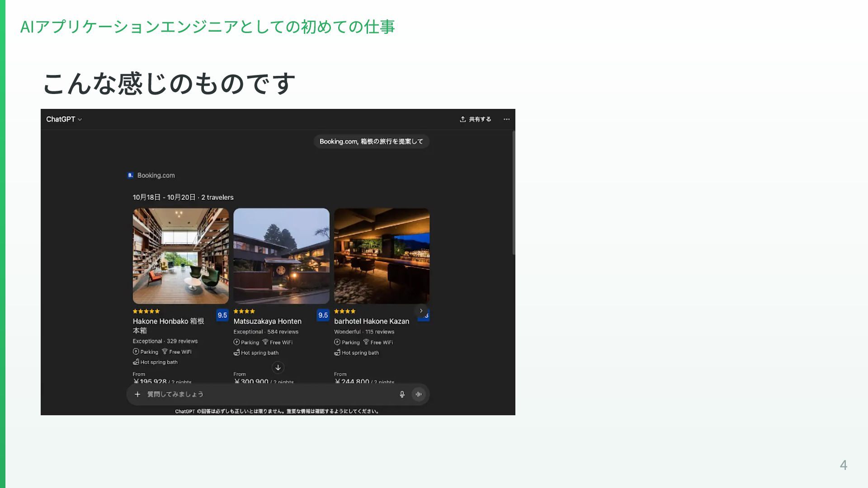Click the barhotel Hakone Kazan title
This screenshot has height=488, width=868.
[x=371, y=321]
